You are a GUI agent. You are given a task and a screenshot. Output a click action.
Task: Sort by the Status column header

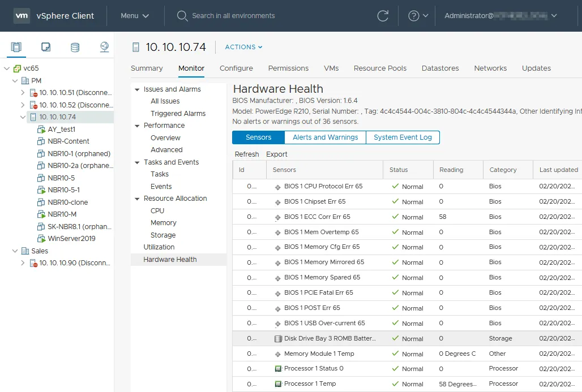(399, 170)
